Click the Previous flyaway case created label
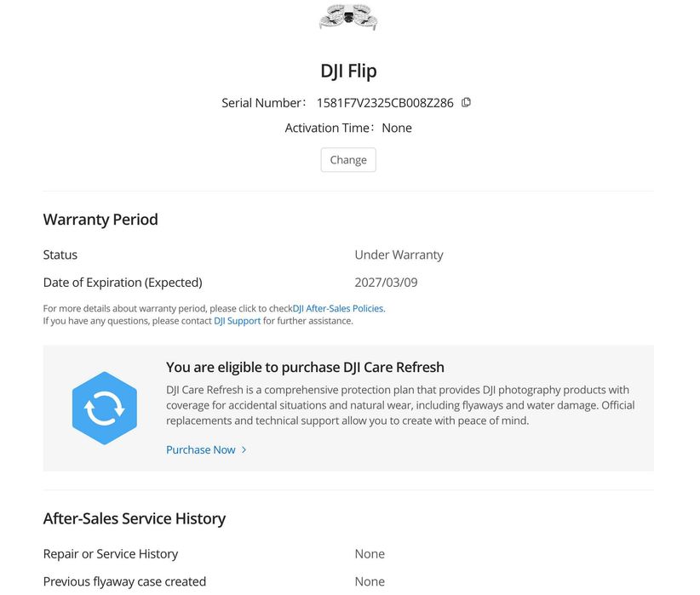 tap(124, 582)
